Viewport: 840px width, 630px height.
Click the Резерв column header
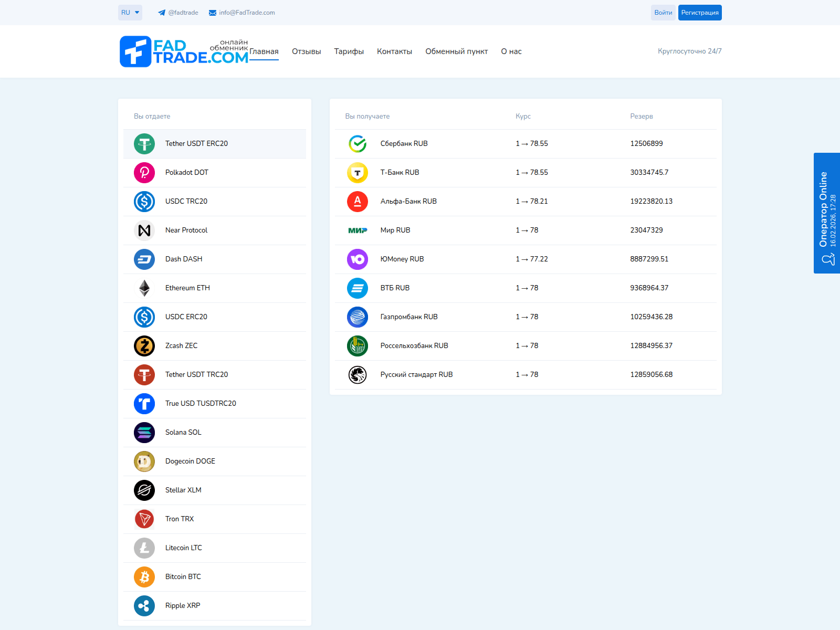(x=642, y=117)
